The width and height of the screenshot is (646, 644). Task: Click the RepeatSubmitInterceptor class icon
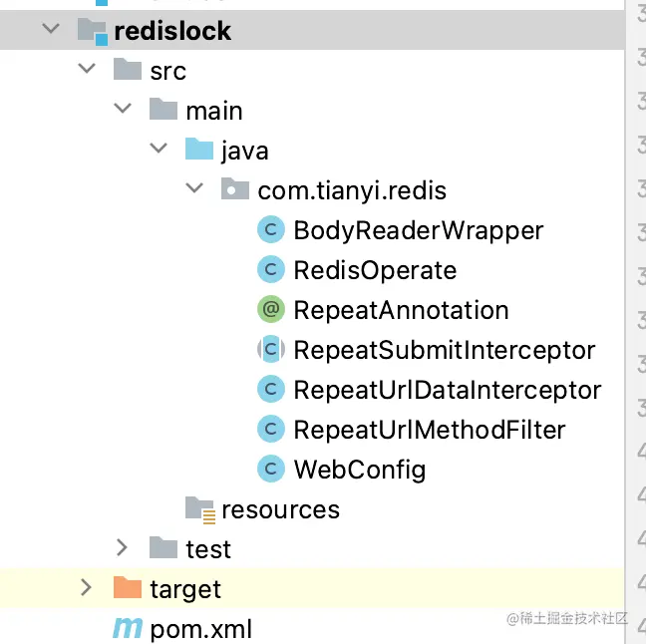270,350
